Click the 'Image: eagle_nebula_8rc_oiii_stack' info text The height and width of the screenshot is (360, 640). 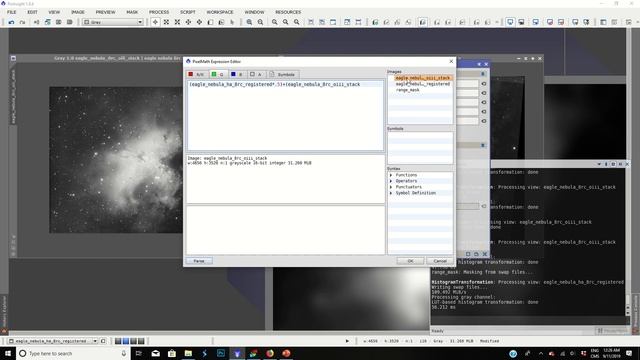pos(227,158)
